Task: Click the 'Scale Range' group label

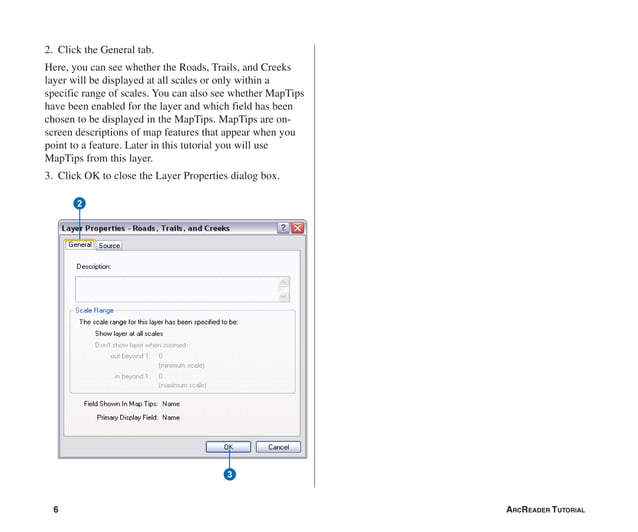Action: point(94,310)
